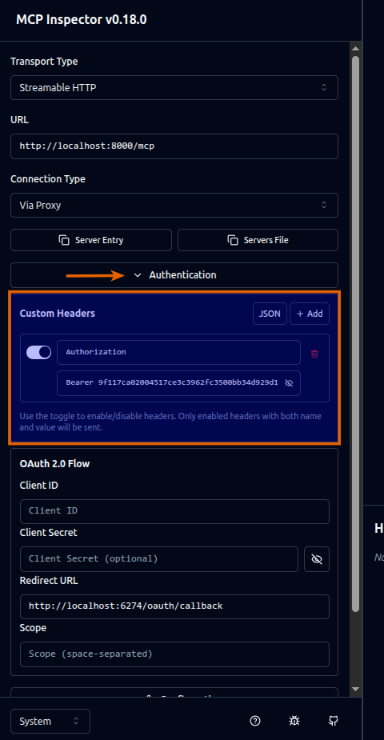Copy the Server Entry configuration
384x740 pixels.
pos(91,240)
